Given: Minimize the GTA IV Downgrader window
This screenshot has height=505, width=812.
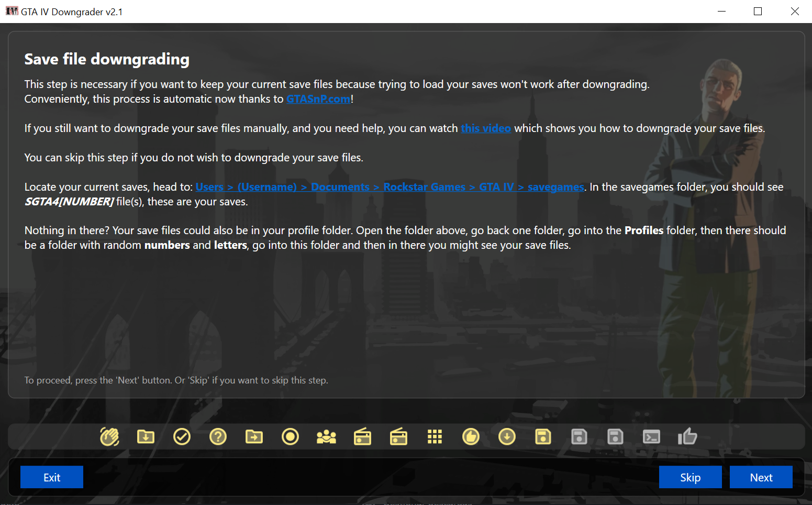Looking at the screenshot, I should [x=721, y=11].
